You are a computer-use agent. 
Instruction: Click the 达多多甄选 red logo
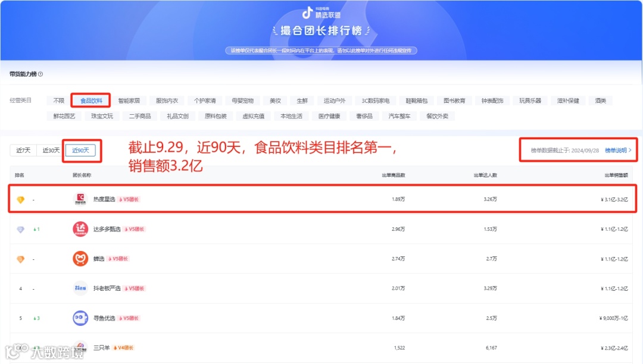(80, 229)
